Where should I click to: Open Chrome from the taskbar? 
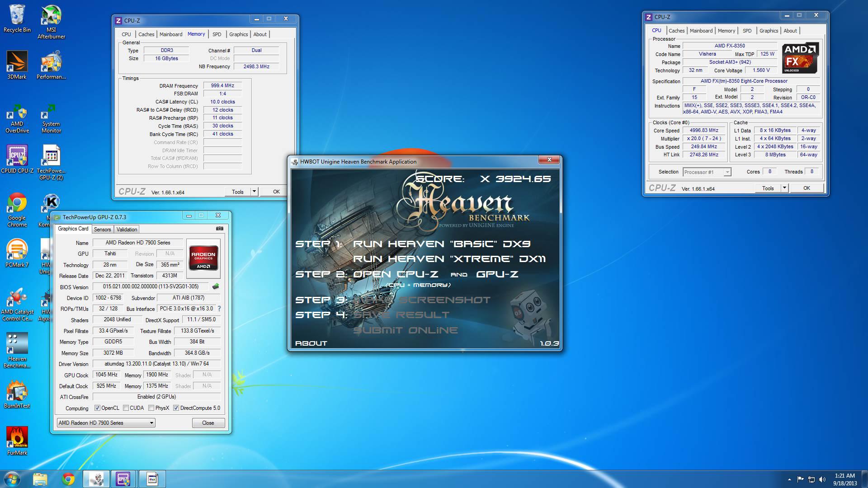point(68,479)
